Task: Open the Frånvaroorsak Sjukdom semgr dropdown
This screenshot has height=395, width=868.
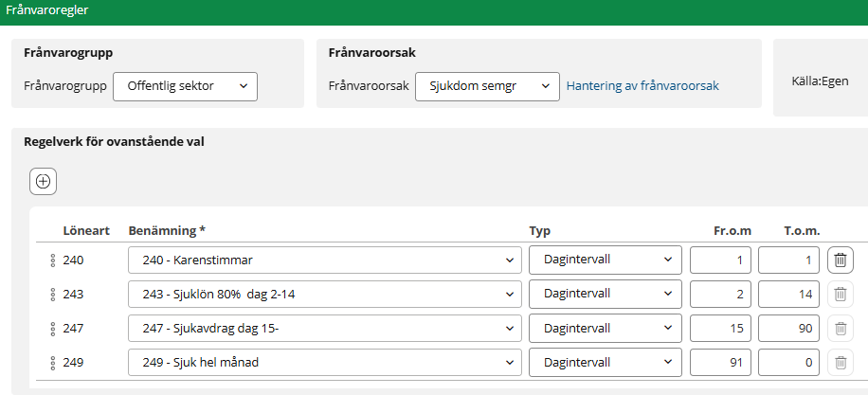Action: click(487, 86)
